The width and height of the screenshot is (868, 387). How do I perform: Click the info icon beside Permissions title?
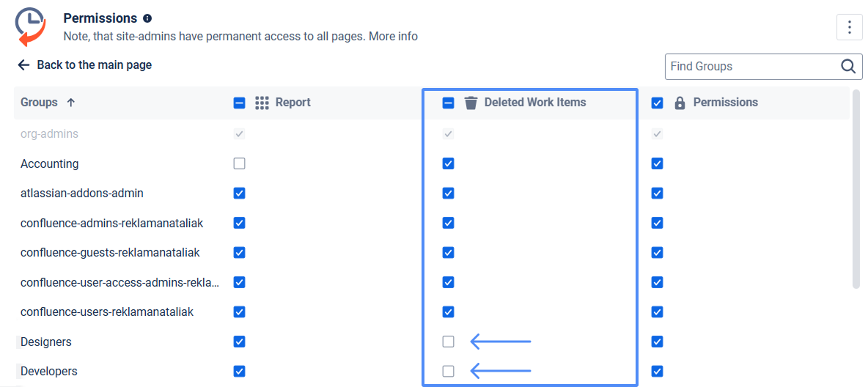tap(147, 18)
